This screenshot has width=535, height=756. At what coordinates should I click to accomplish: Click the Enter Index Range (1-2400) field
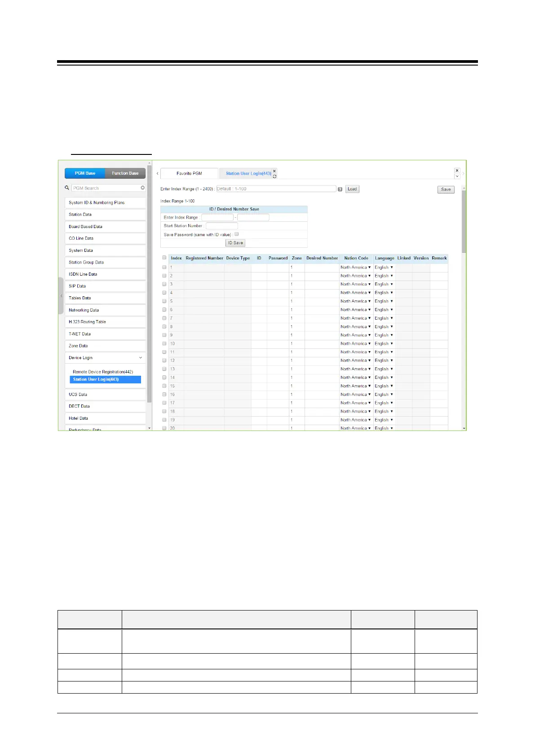coord(276,189)
